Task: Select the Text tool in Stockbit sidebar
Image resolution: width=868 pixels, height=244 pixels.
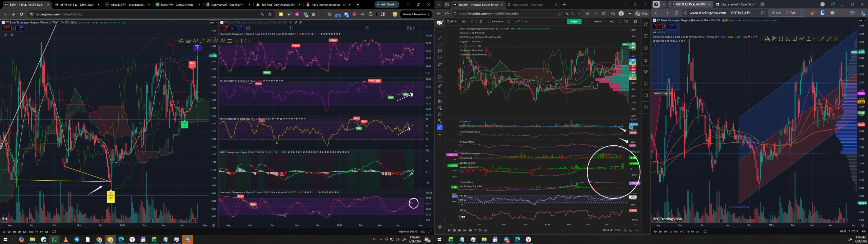Action: (x=440, y=70)
